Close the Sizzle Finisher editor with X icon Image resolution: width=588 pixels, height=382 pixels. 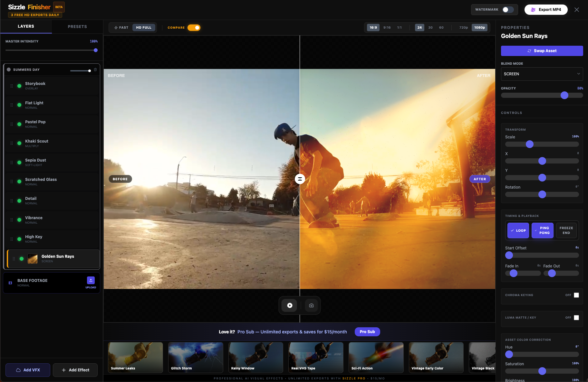coord(577,10)
